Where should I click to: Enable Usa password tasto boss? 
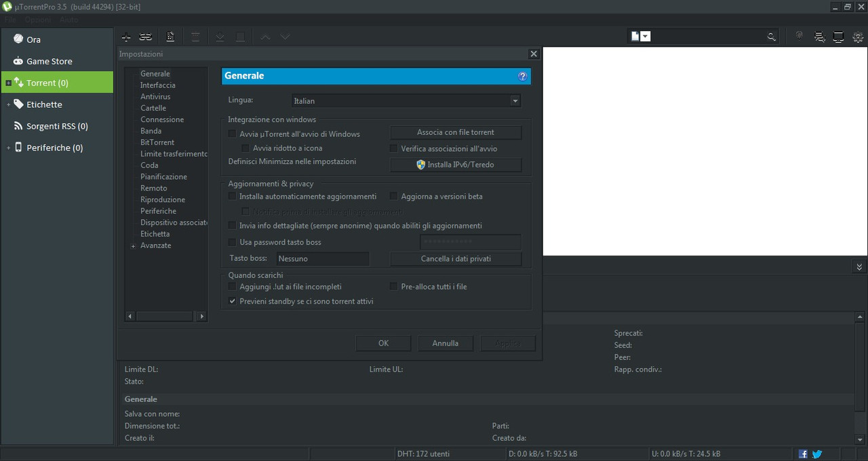pyautogui.click(x=232, y=242)
